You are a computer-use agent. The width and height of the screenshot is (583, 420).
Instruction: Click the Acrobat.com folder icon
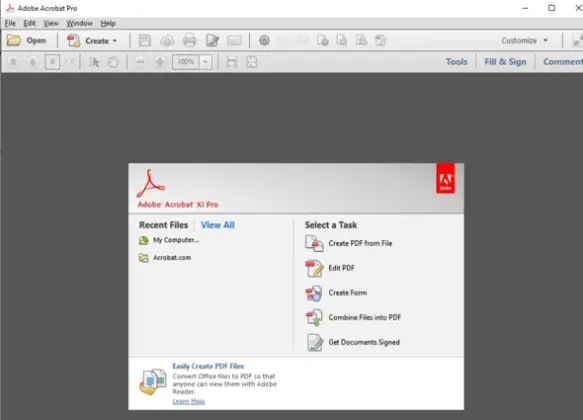[144, 258]
